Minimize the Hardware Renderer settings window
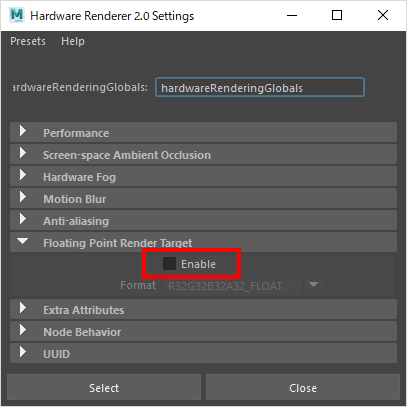 pyautogui.click(x=292, y=15)
